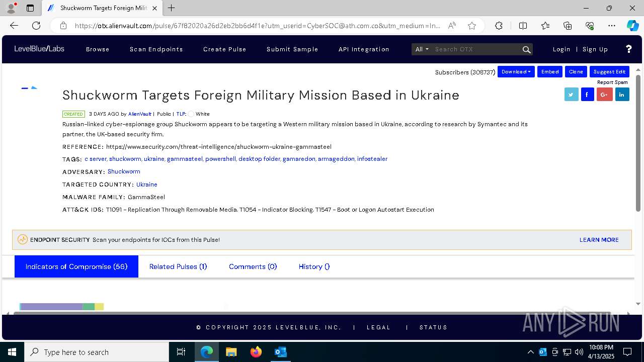
Task: Share pulse on Facebook icon
Action: tap(588, 95)
